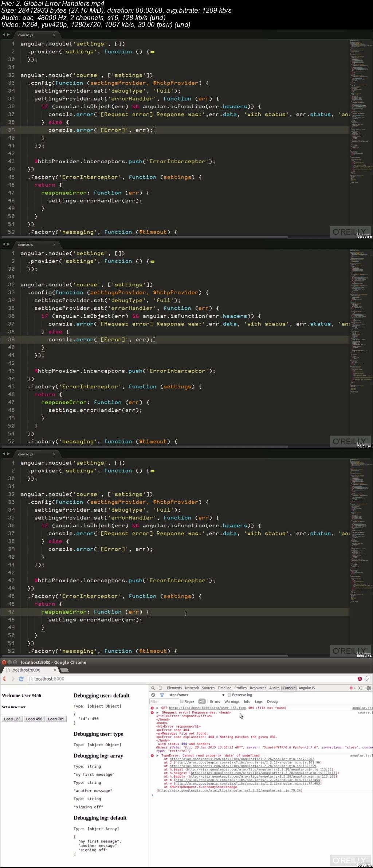The height and width of the screenshot is (868, 373).
Task: Click the Load 123 button
Action: point(12,719)
